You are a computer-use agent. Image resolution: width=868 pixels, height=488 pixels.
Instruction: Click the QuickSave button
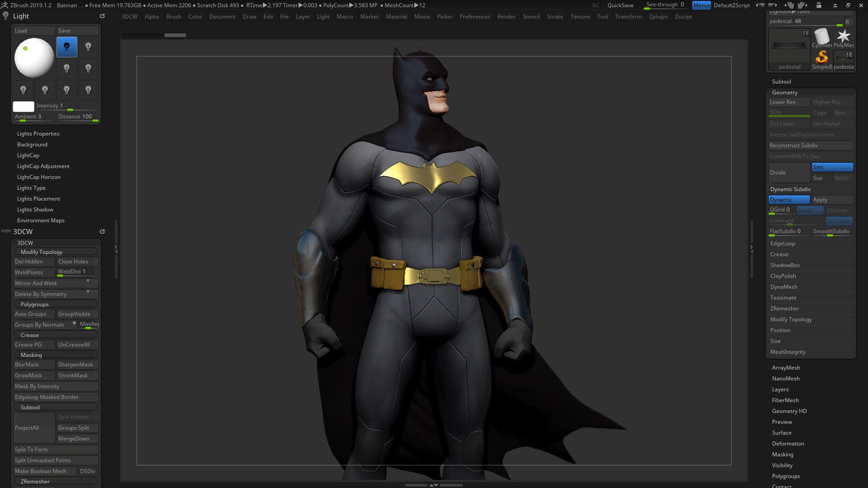[x=620, y=5]
